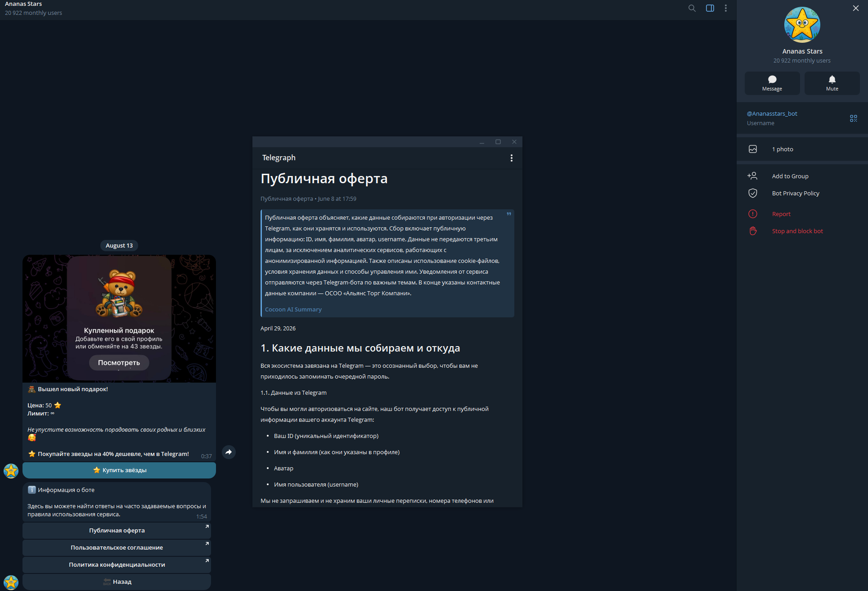
Task: Click heading '1. Какие данные мы собираем и откуда'
Action: point(360,348)
